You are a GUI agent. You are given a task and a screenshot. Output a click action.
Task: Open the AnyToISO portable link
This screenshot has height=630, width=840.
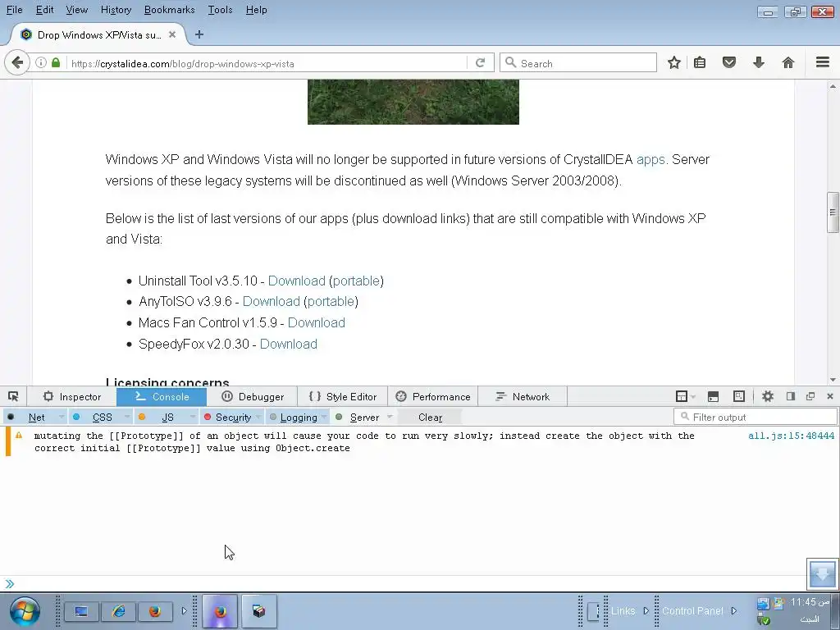click(x=331, y=302)
